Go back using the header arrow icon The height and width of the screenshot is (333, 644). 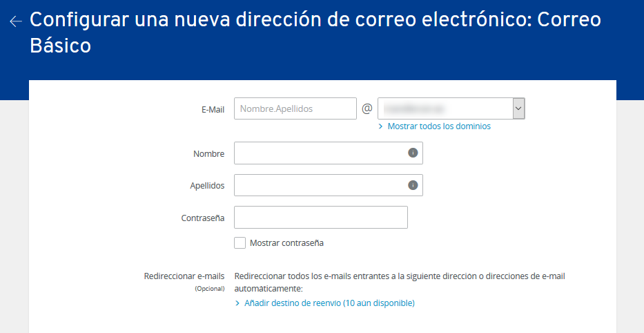16,21
